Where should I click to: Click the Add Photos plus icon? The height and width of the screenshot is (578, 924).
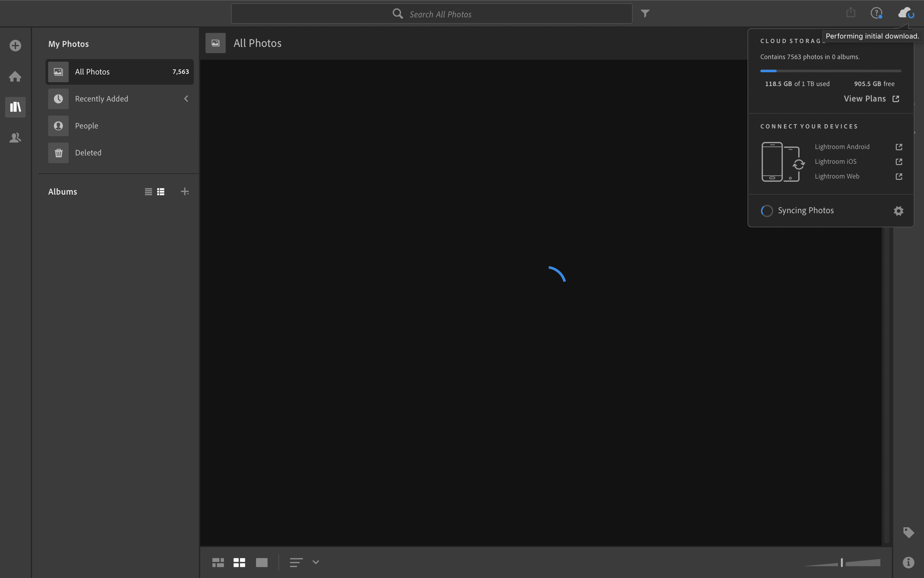coord(15,46)
